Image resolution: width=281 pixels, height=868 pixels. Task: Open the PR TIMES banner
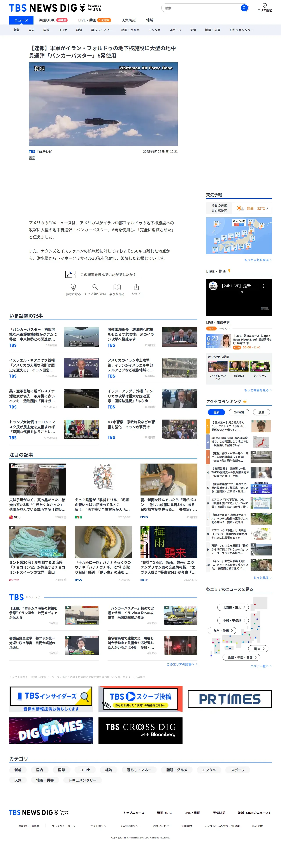(229, 699)
